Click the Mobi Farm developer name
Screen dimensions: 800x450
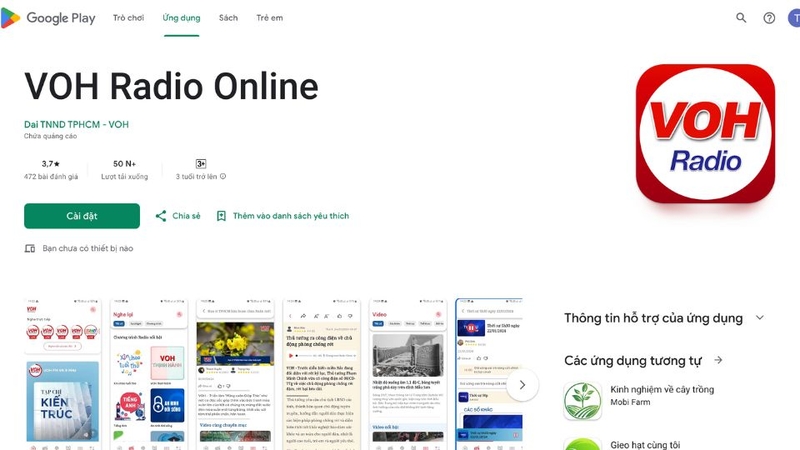pyautogui.click(x=630, y=402)
